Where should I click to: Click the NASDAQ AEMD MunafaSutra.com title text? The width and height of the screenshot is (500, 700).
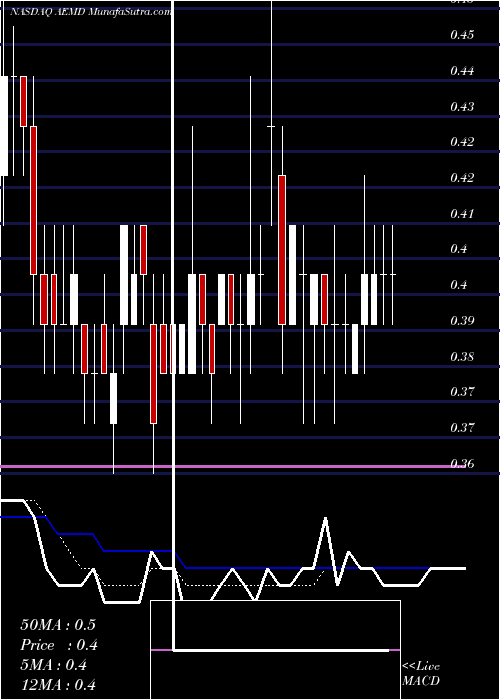coord(90,12)
